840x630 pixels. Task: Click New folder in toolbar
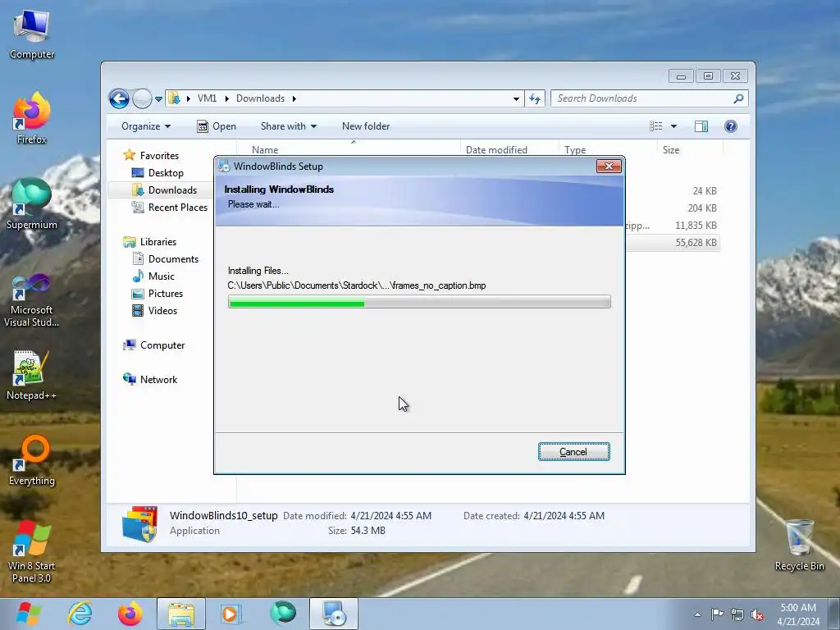[366, 126]
